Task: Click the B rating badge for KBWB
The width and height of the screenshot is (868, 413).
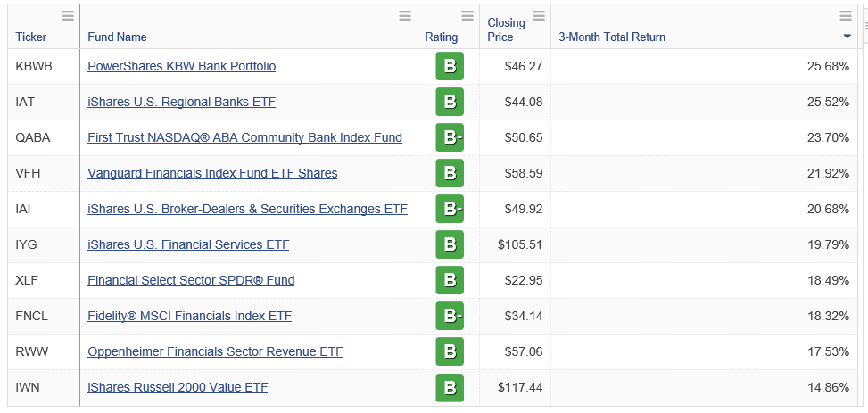Action: 450,67
